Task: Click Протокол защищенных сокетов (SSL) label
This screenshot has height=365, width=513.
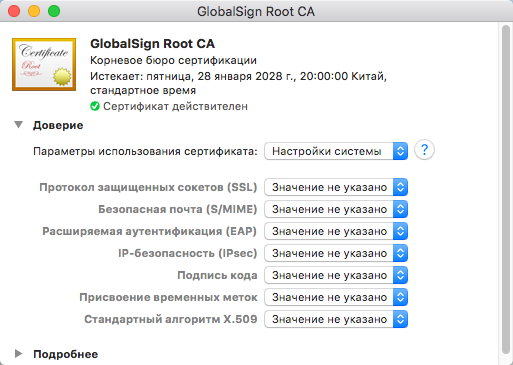Action: [148, 187]
